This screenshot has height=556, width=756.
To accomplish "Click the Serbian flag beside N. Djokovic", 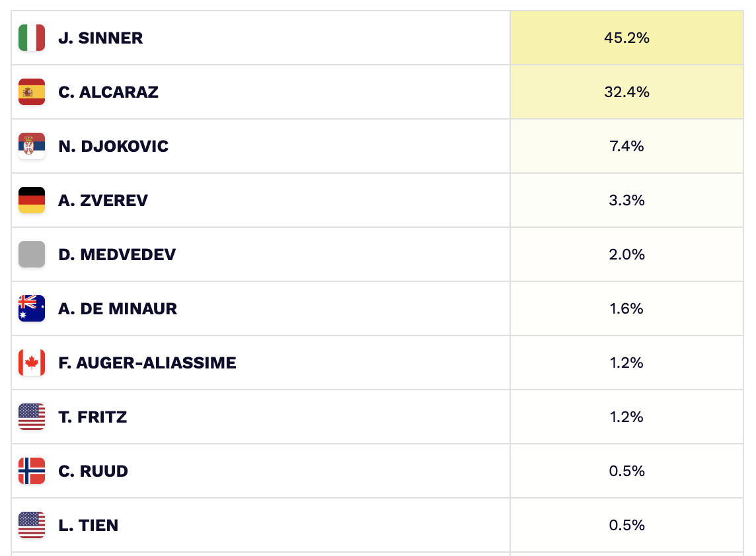I will coord(32,146).
